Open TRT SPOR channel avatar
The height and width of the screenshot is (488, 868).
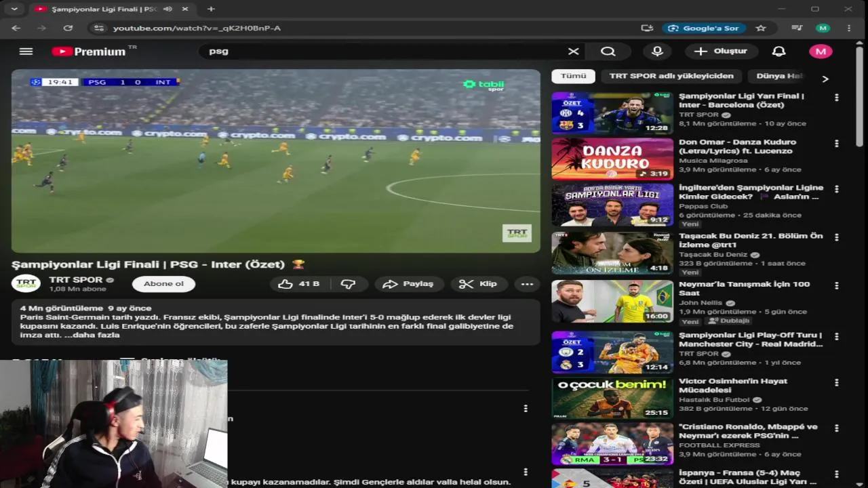pyautogui.click(x=26, y=283)
